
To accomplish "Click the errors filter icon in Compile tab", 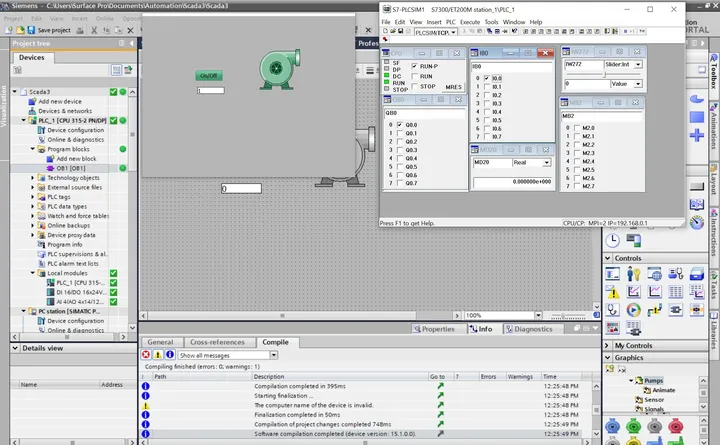I will pyautogui.click(x=146, y=355).
